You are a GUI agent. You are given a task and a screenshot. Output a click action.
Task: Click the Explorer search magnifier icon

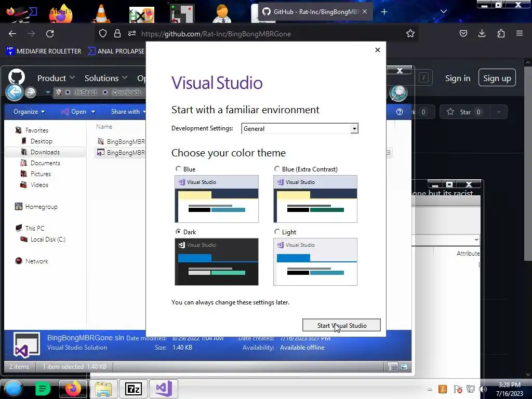[398, 92]
